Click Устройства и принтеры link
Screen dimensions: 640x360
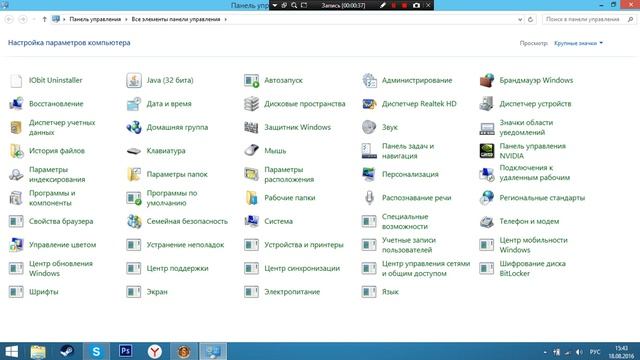[304, 245]
